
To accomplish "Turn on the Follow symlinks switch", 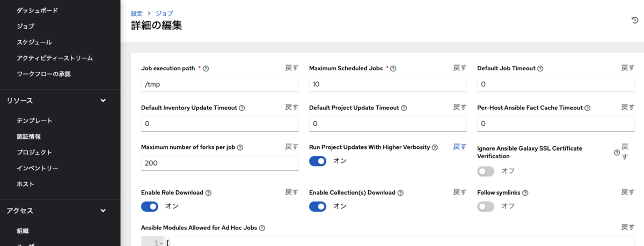I will [x=486, y=206].
